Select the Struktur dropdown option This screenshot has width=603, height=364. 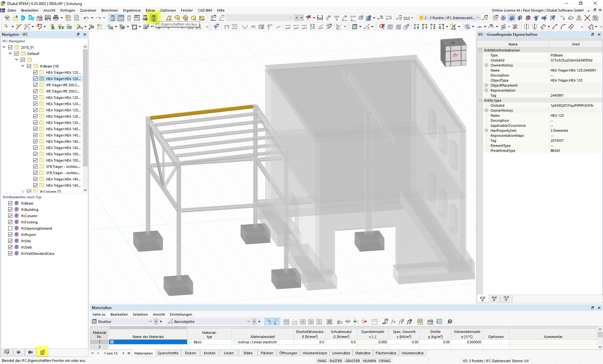coord(121,321)
